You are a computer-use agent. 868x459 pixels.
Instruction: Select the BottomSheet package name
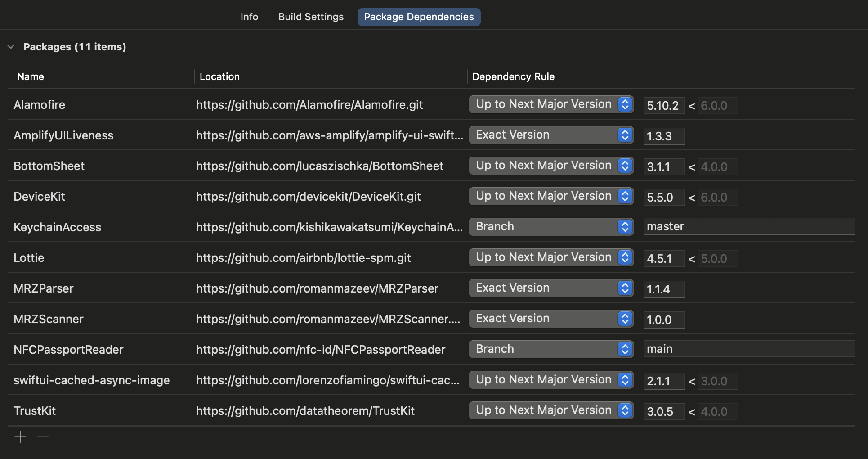pos(49,166)
